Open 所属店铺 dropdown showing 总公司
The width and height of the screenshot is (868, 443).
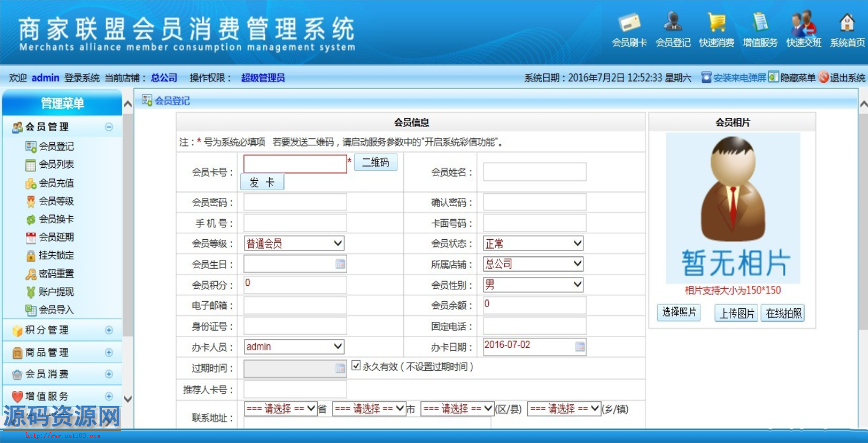pyautogui.click(x=533, y=264)
